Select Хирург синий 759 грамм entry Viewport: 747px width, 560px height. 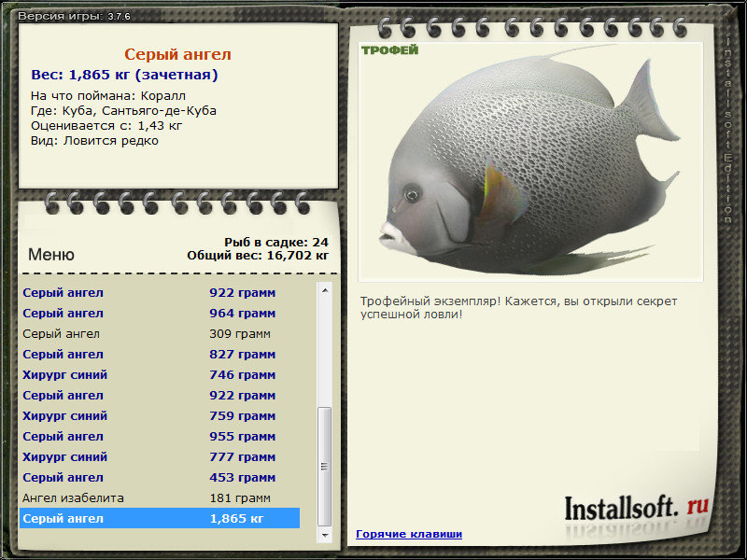tap(160, 415)
